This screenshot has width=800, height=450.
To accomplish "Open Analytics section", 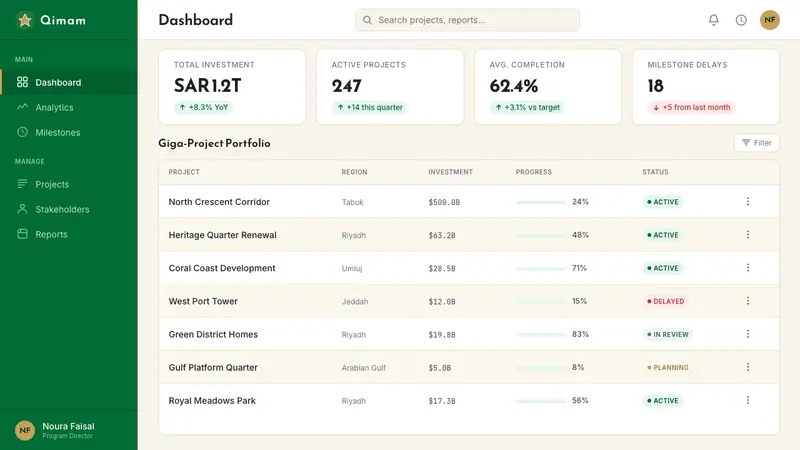I will [69, 107].
